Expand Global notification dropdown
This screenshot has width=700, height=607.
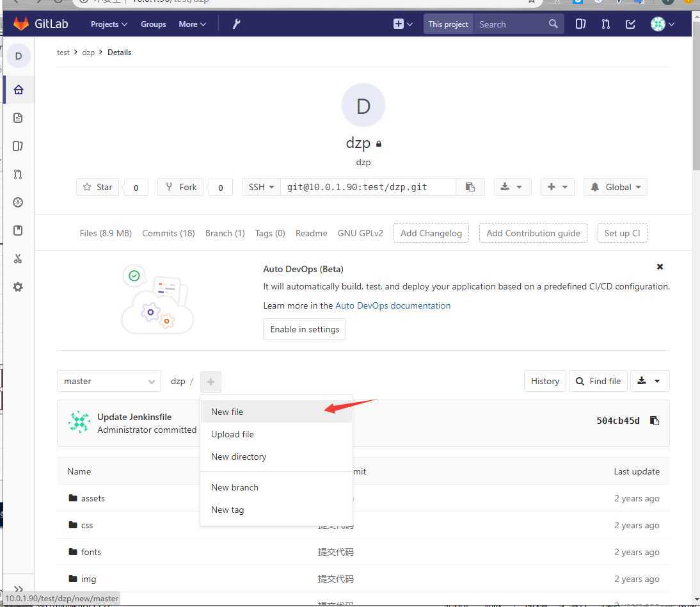point(615,187)
